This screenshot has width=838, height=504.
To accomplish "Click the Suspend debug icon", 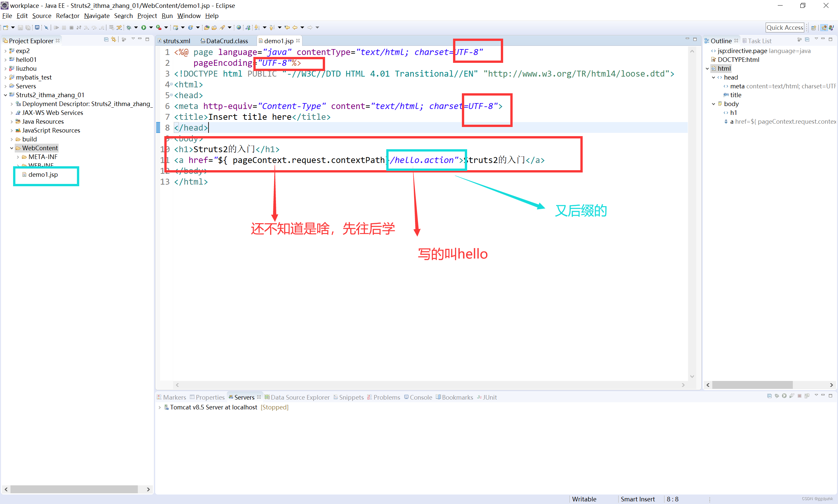I will [64, 27].
